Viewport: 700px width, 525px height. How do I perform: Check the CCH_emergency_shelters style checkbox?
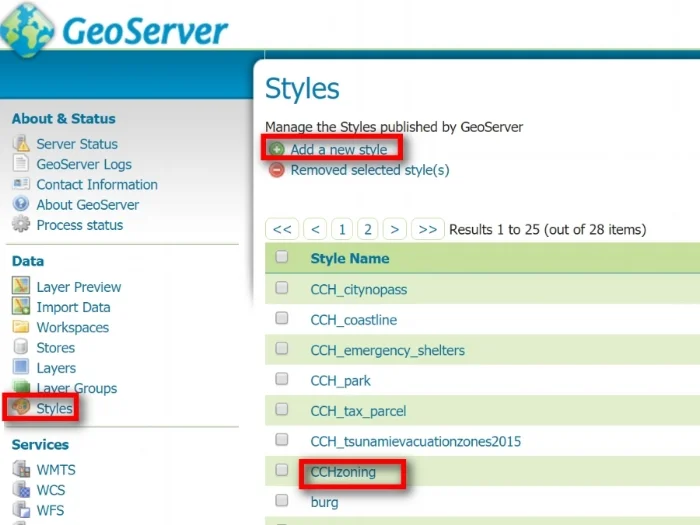click(x=282, y=348)
